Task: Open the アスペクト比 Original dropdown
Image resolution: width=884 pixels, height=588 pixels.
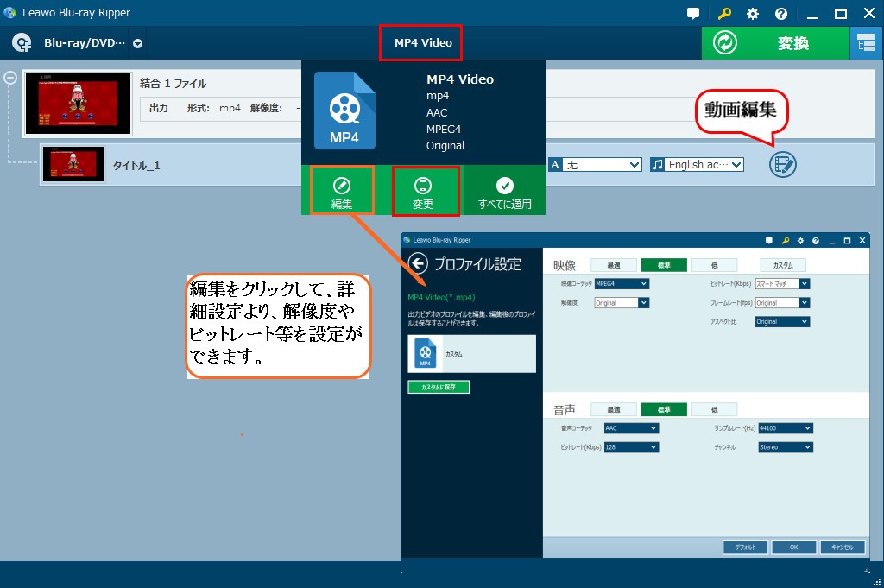Action: [x=782, y=321]
